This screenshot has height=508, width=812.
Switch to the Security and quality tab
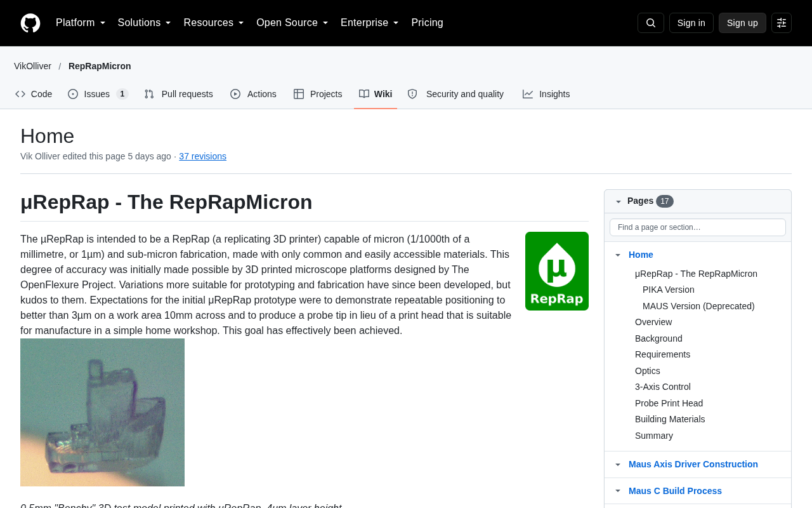click(x=456, y=94)
